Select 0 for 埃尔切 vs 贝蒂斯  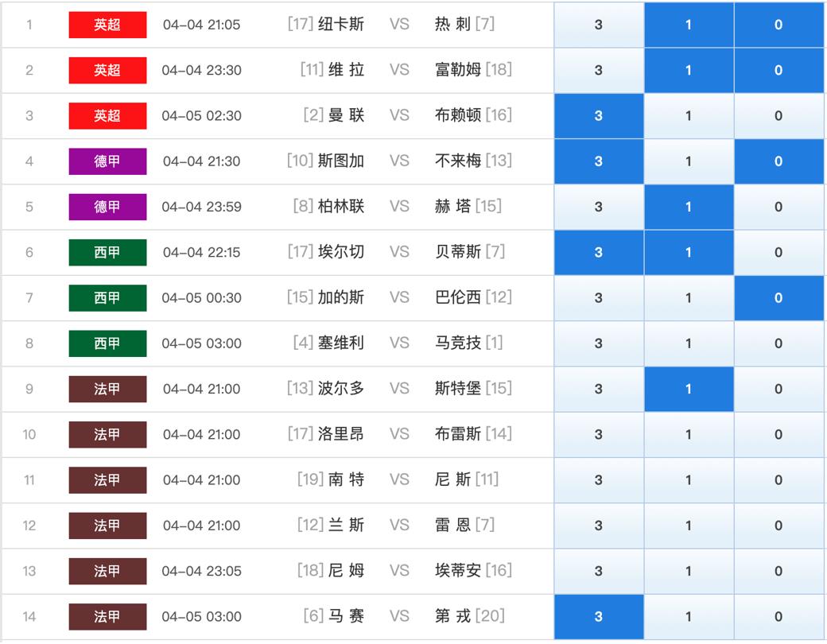[x=779, y=253]
